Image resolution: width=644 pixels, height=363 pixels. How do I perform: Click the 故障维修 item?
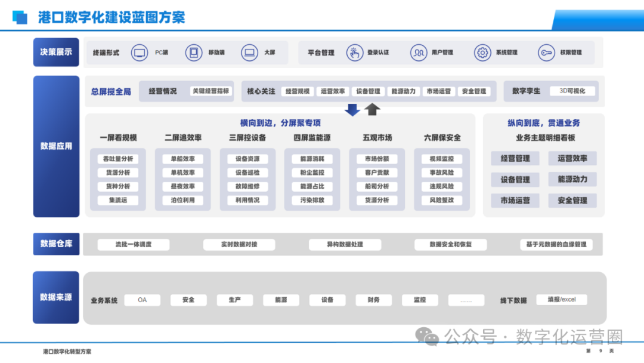click(247, 186)
